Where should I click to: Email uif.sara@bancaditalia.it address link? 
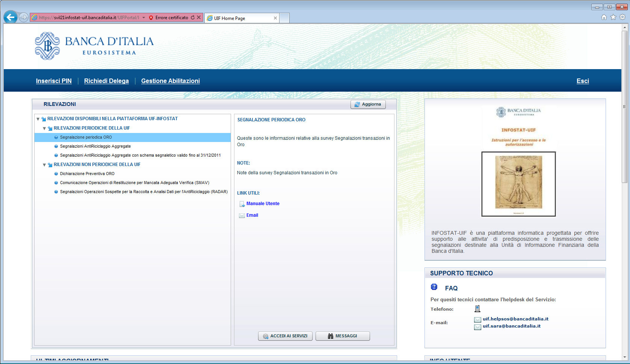[512, 326]
